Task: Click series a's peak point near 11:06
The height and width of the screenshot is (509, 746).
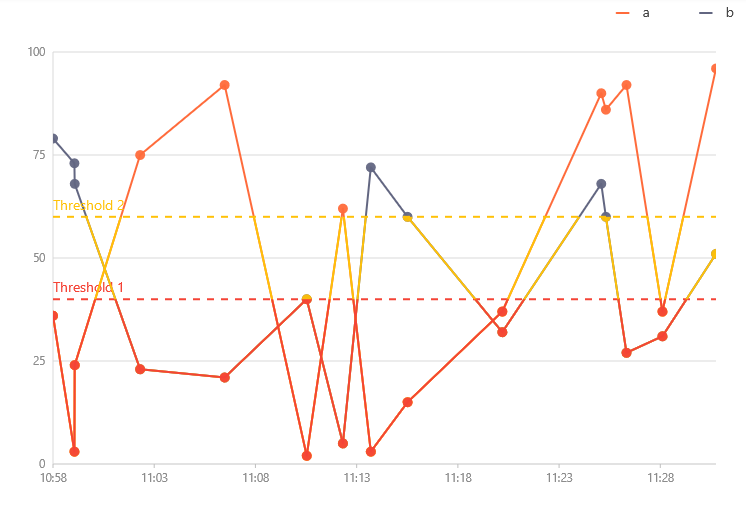Action: point(225,85)
